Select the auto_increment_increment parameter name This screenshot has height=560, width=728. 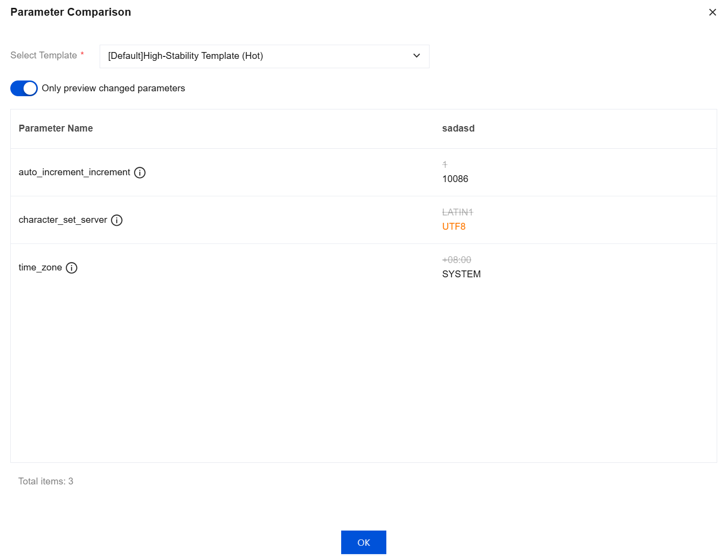pos(75,172)
